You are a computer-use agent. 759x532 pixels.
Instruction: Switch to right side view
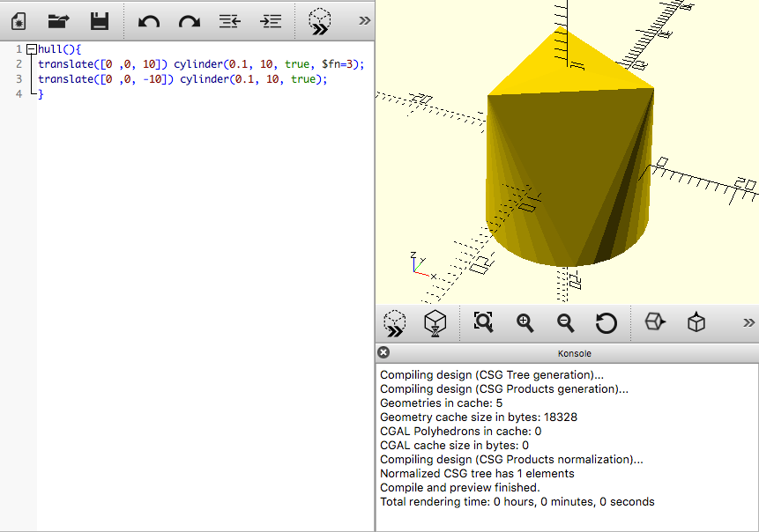[x=655, y=322]
